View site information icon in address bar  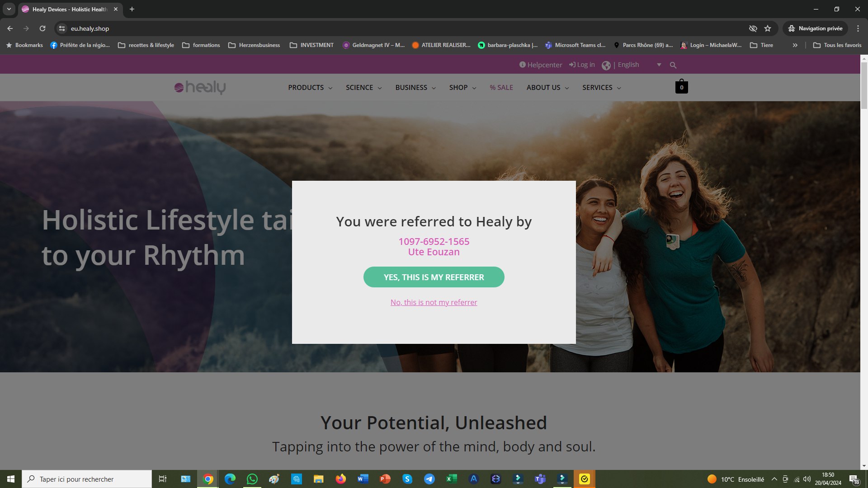(x=62, y=28)
